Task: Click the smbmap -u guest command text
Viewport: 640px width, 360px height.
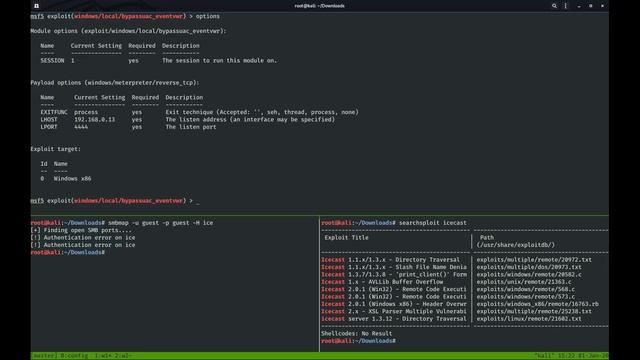Action: [x=160, y=223]
